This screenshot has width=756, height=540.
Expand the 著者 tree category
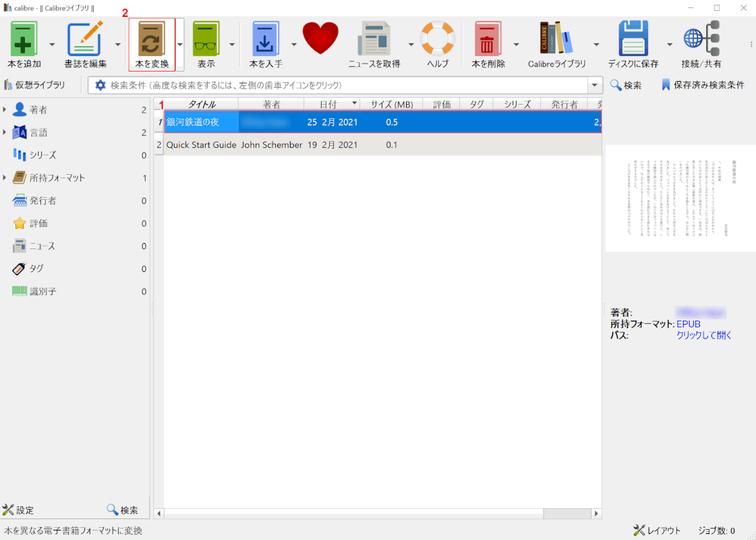[6, 109]
